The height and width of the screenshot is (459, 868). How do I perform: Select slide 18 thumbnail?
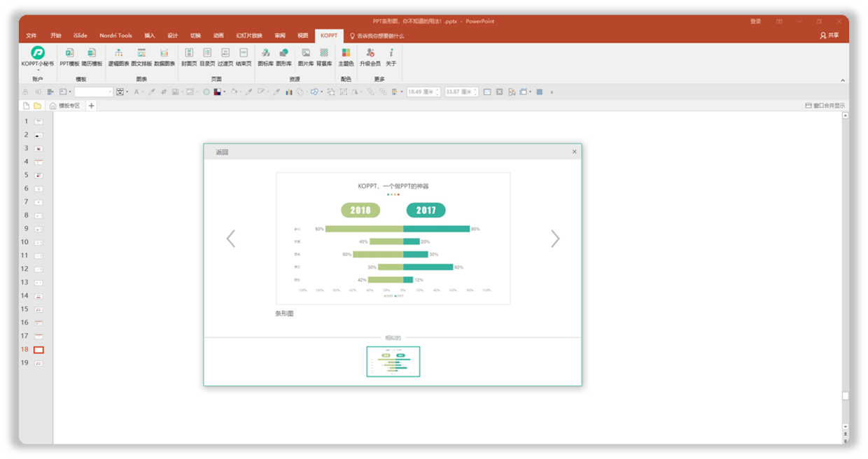tap(38, 349)
